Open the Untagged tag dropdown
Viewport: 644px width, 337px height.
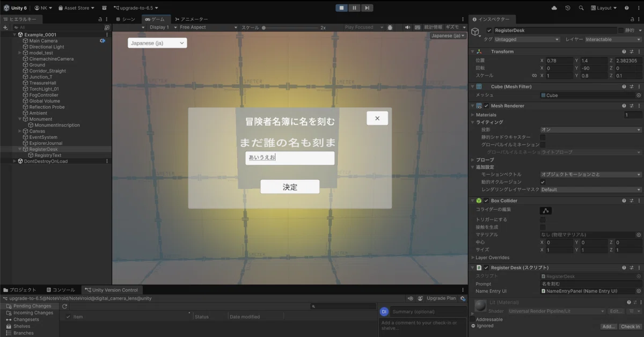527,39
